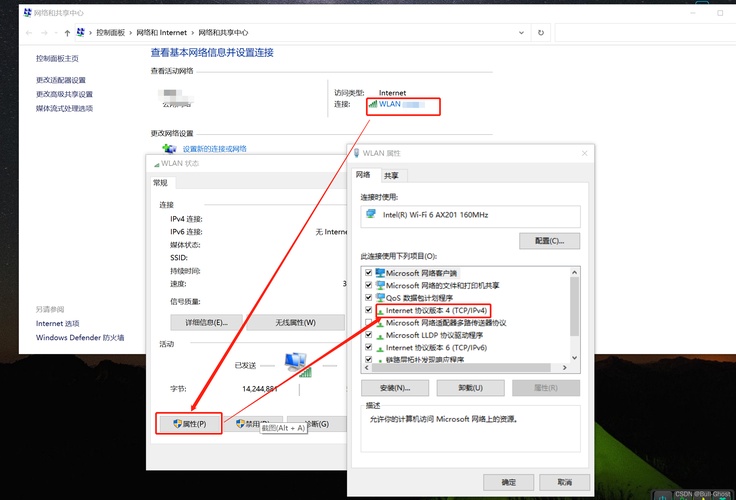
Task: Open Windows Defender 防火墙 link
Action: pyautogui.click(x=80, y=338)
